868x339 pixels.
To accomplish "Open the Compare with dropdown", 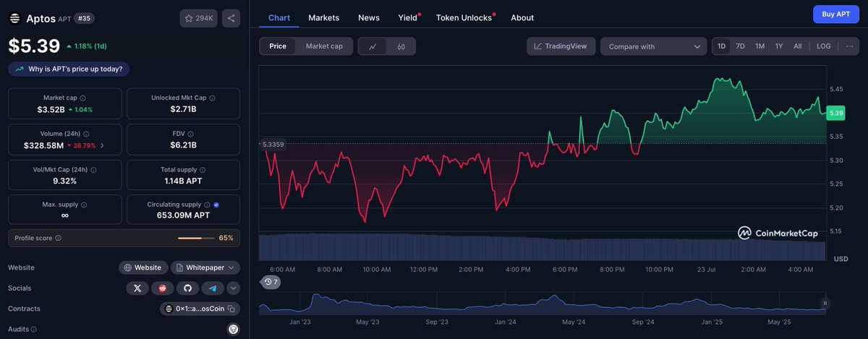I will coord(653,46).
